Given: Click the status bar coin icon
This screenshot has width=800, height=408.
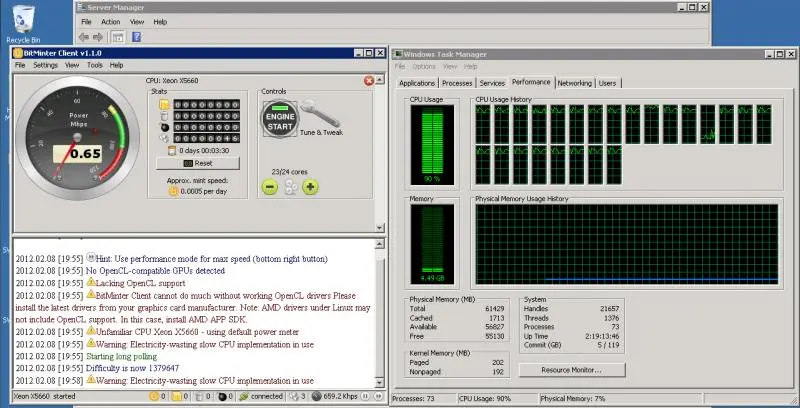Looking at the screenshot, I should coord(154,396).
